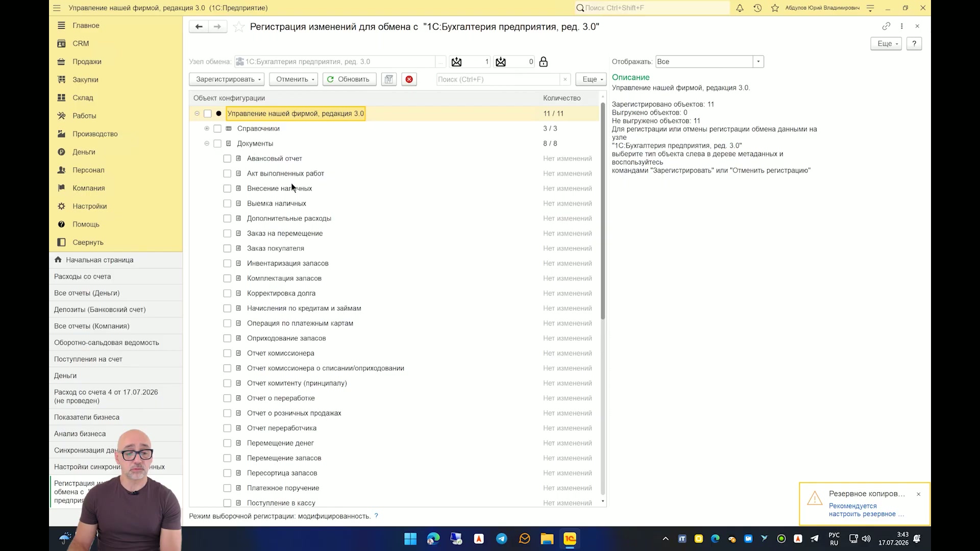Open the 1C application in taskbar
This screenshot has height=551, width=980.
click(570, 539)
